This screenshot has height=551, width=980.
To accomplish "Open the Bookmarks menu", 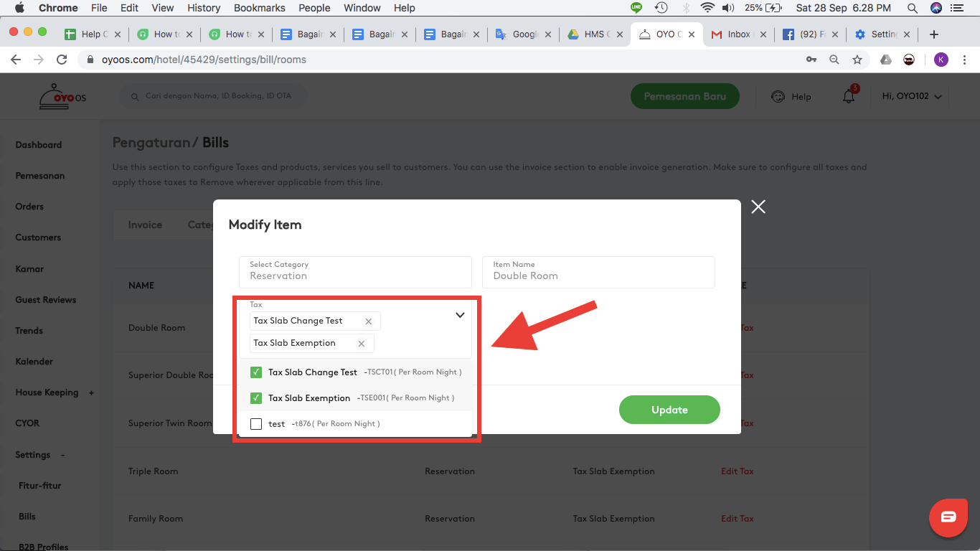I will [x=259, y=8].
